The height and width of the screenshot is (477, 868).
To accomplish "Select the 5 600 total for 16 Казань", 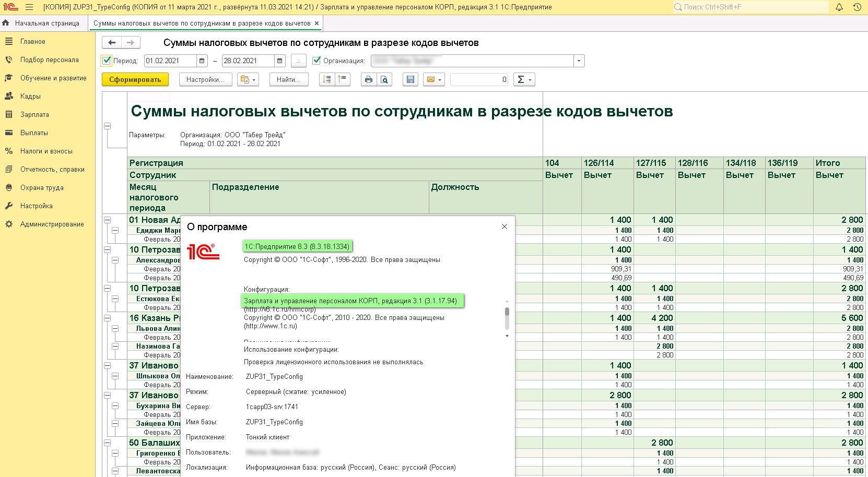I will [x=839, y=318].
